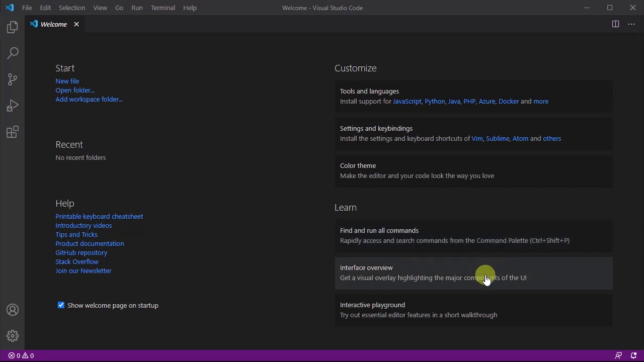Open the Run menu
Screen dimensions: 644x362
pyautogui.click(x=137, y=8)
